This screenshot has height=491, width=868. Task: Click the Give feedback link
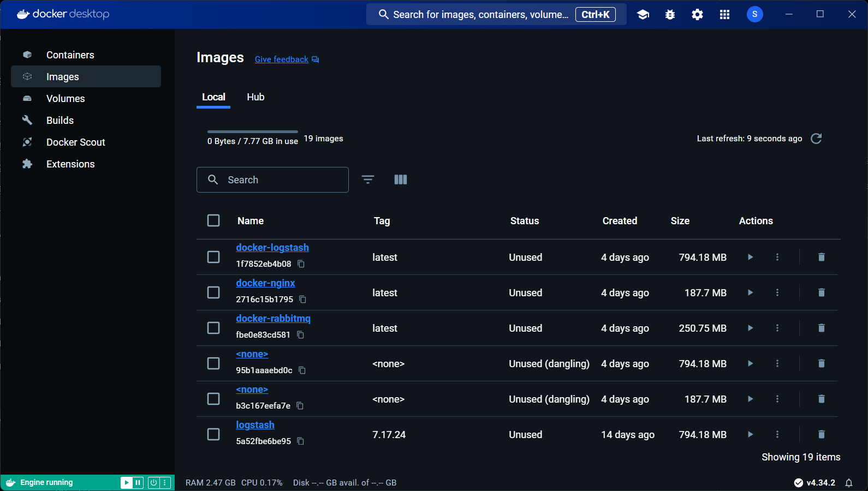pyautogui.click(x=287, y=59)
